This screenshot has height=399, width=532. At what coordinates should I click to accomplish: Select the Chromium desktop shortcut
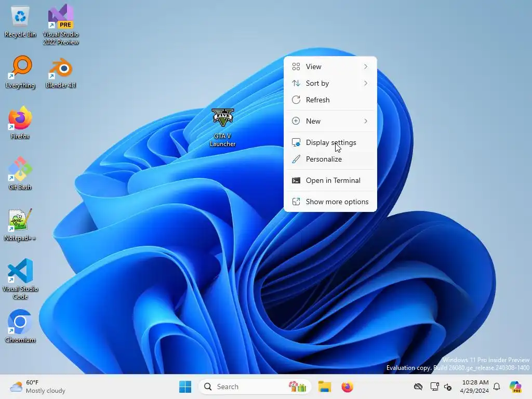[x=20, y=326]
